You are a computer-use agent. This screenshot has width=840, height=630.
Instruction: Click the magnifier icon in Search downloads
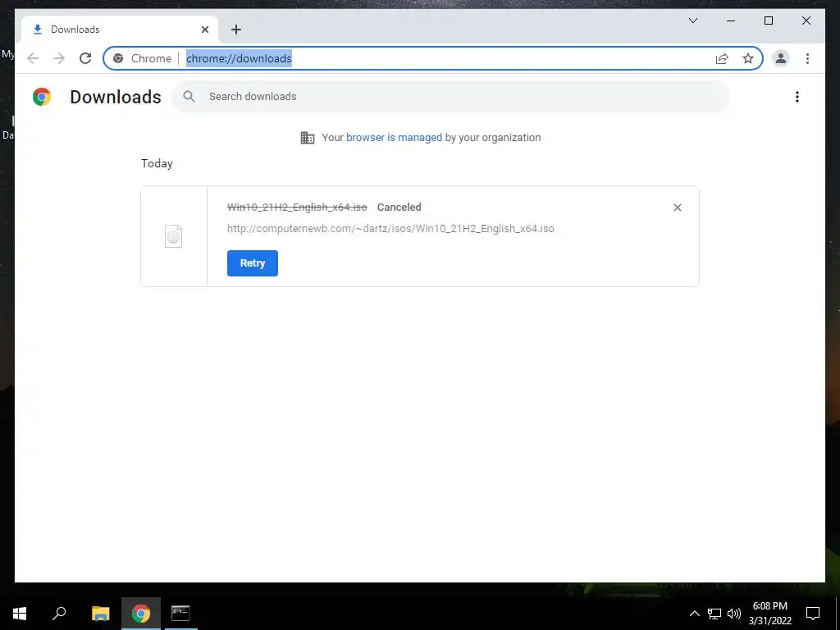pos(189,97)
